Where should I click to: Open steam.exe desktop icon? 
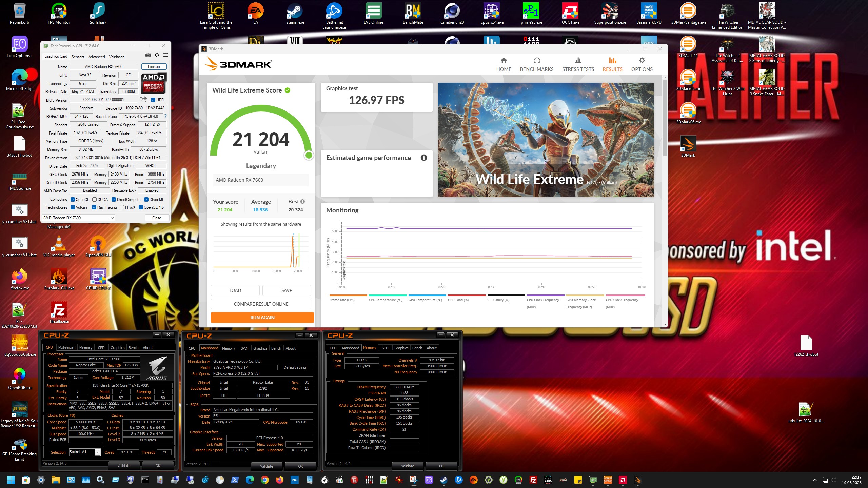(295, 14)
